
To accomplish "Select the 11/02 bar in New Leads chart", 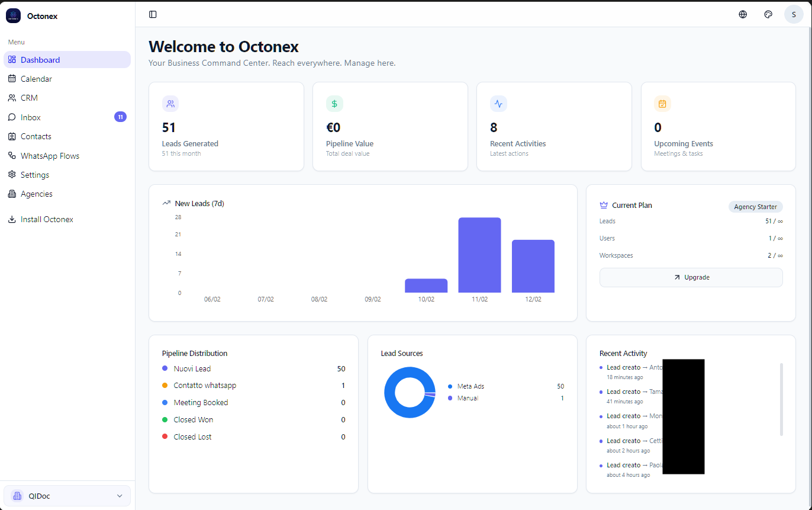I will (479, 255).
